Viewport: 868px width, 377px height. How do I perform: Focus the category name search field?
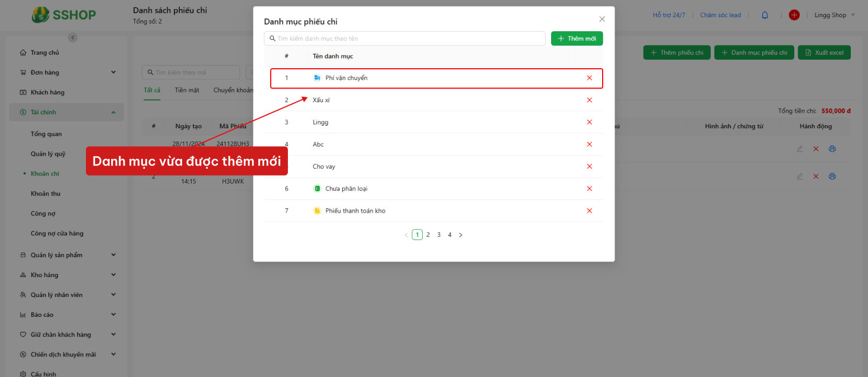click(404, 39)
